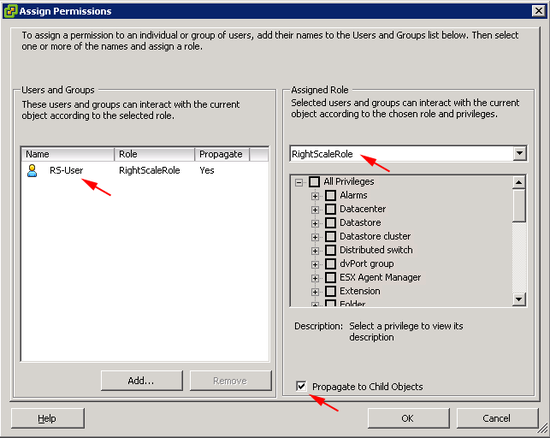
Task: Toggle Propagate to Child Objects checkbox
Action: pyautogui.click(x=301, y=386)
